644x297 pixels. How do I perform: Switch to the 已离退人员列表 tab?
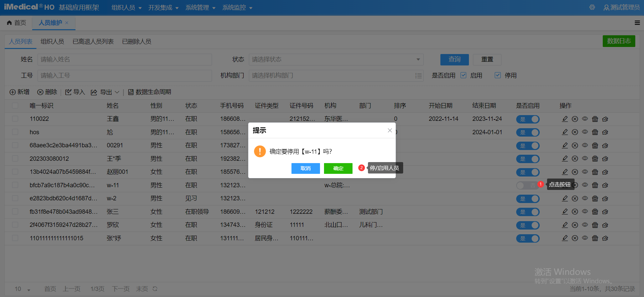pos(93,41)
